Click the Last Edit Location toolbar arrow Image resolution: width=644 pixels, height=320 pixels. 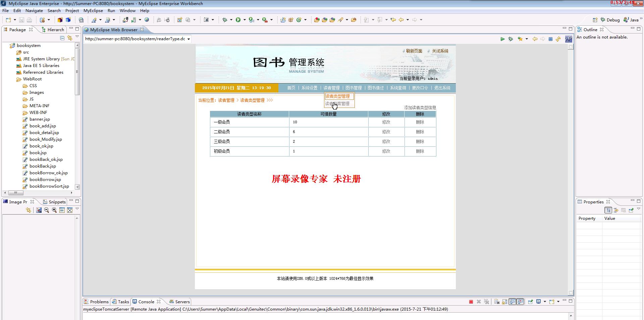tap(393, 20)
